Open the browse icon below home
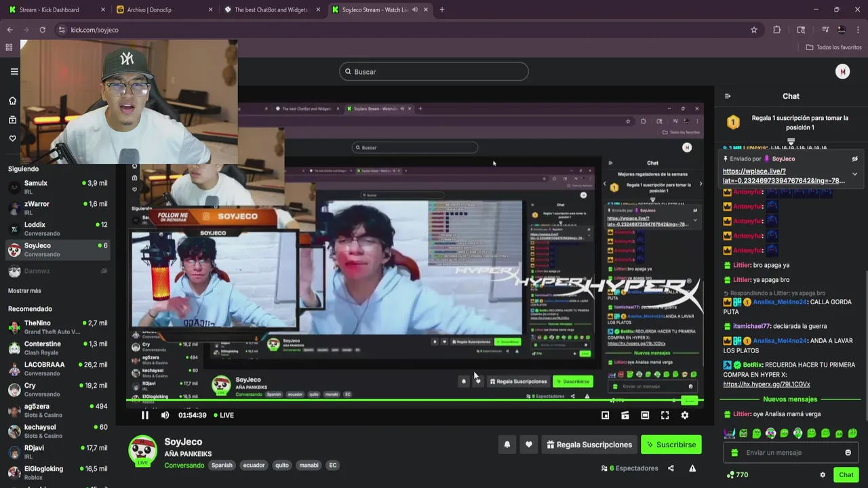 click(x=12, y=120)
